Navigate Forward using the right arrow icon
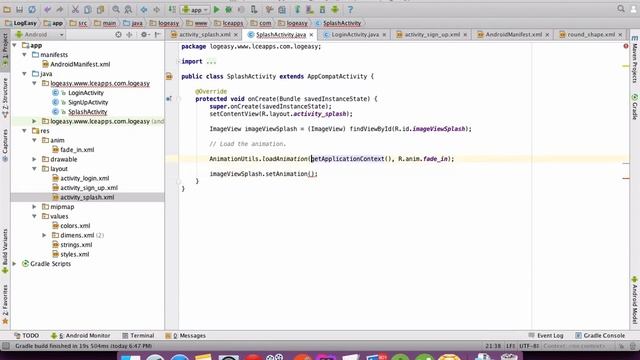This screenshot has width=640, height=360. point(156,9)
